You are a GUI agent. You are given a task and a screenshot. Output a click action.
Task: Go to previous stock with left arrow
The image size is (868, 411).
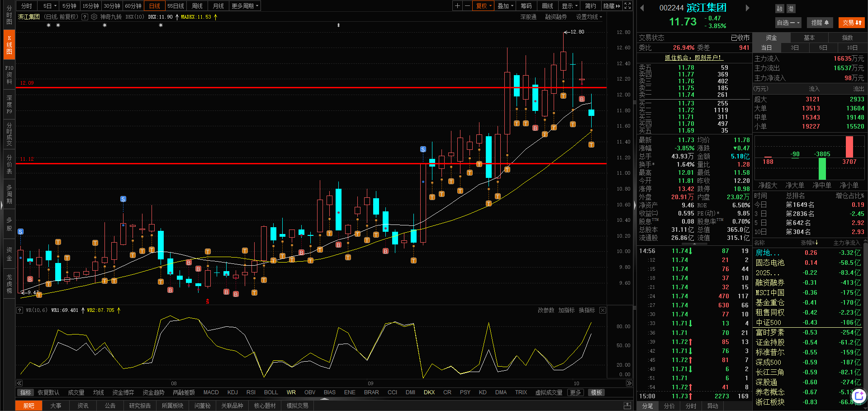click(642, 8)
